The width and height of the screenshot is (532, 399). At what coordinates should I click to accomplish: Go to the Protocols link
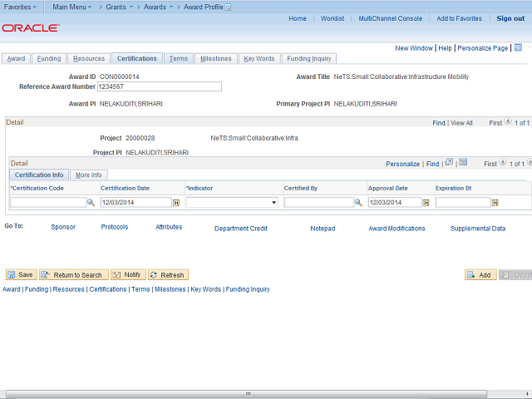coord(115,227)
